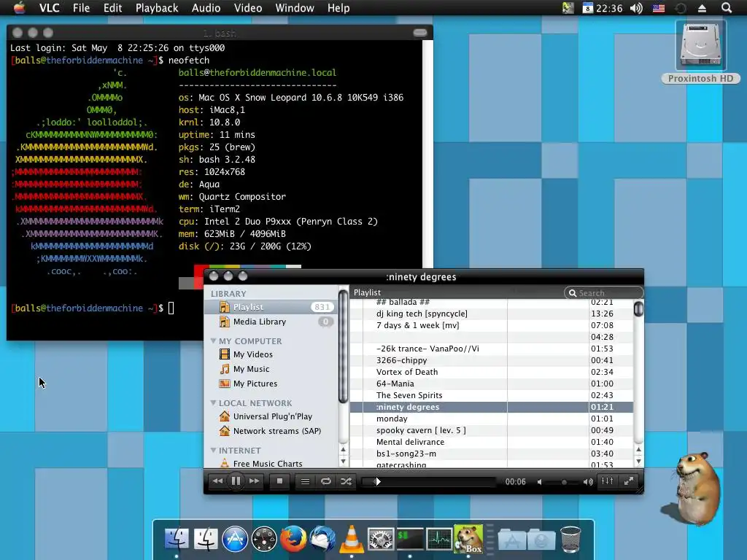
Task: Open the Apple menu
Action: tap(20, 7)
